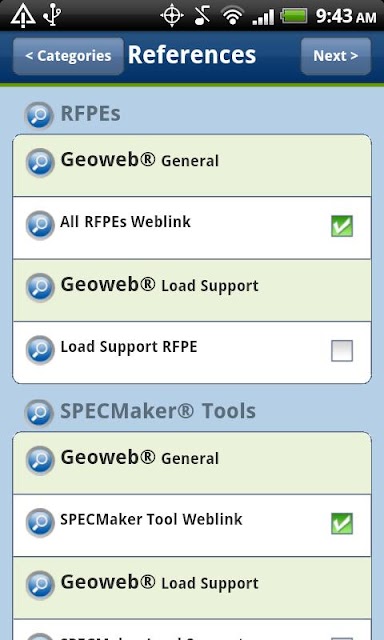Tap magnifier icon next to SPECMaker Tool Weblink

pos(40,523)
